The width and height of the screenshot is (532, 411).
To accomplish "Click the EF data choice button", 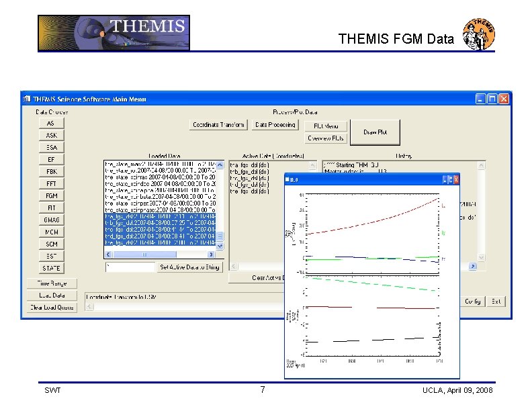I will point(51,159).
